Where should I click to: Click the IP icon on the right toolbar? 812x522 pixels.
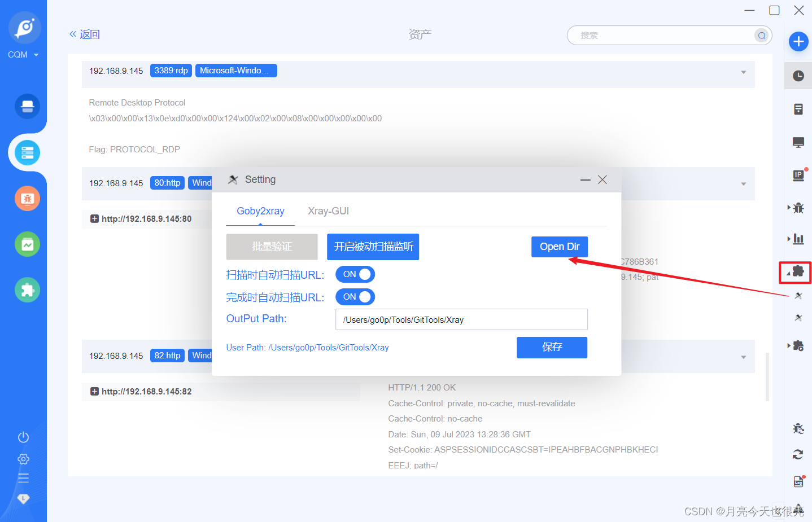coord(798,176)
